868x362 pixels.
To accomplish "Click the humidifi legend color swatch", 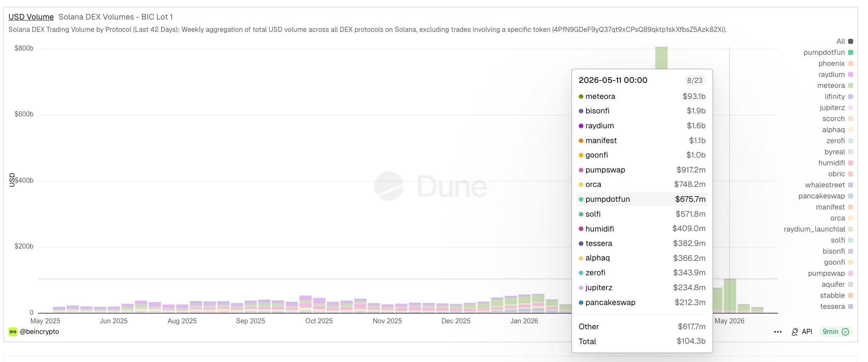I will click(851, 163).
